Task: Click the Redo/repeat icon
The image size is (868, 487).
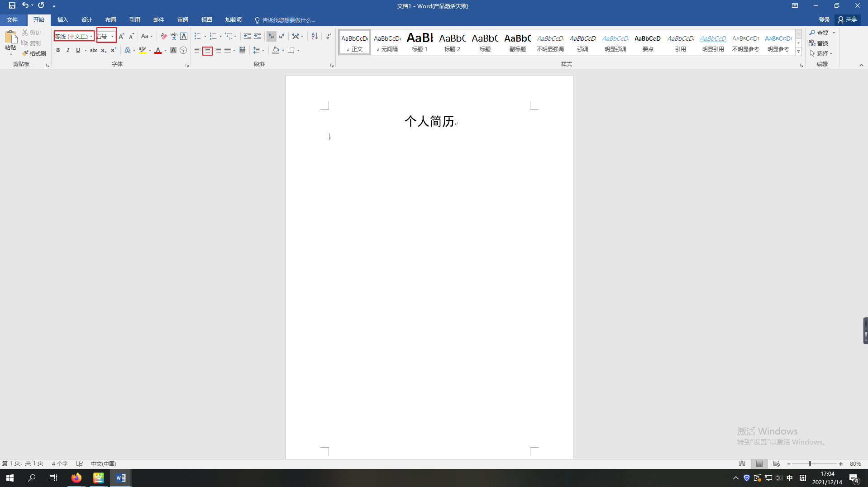Action: pos(41,5)
